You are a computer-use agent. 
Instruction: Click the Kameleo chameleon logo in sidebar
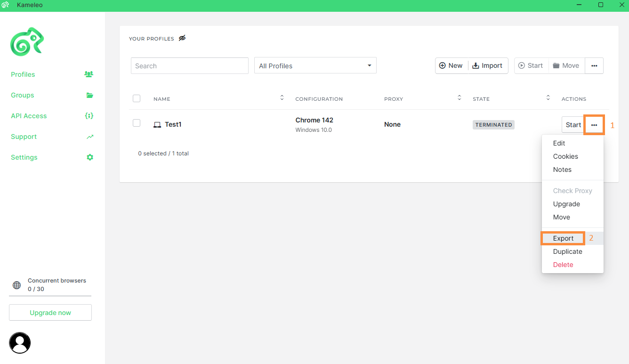27,41
